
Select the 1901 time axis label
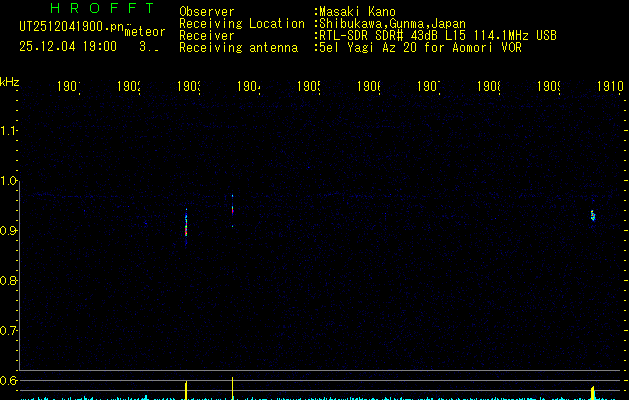pos(69,87)
